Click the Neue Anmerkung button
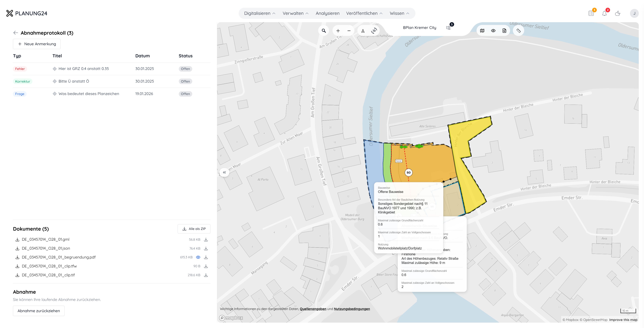The width and height of the screenshot is (644, 328). point(37,44)
